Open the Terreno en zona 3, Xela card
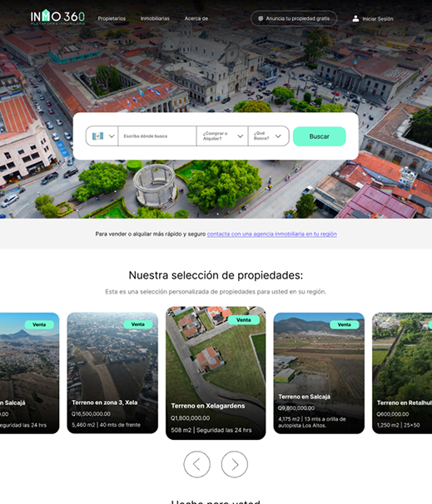Image resolution: width=432 pixels, height=504 pixels. click(x=112, y=373)
